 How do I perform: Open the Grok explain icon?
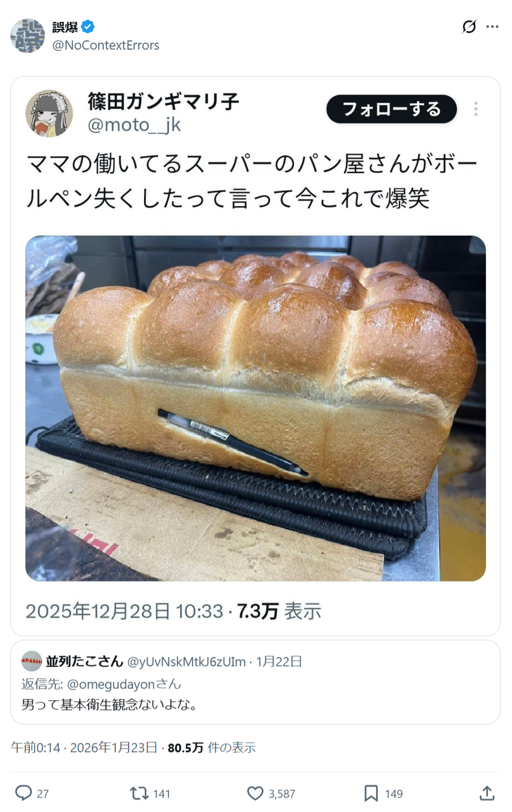469,27
